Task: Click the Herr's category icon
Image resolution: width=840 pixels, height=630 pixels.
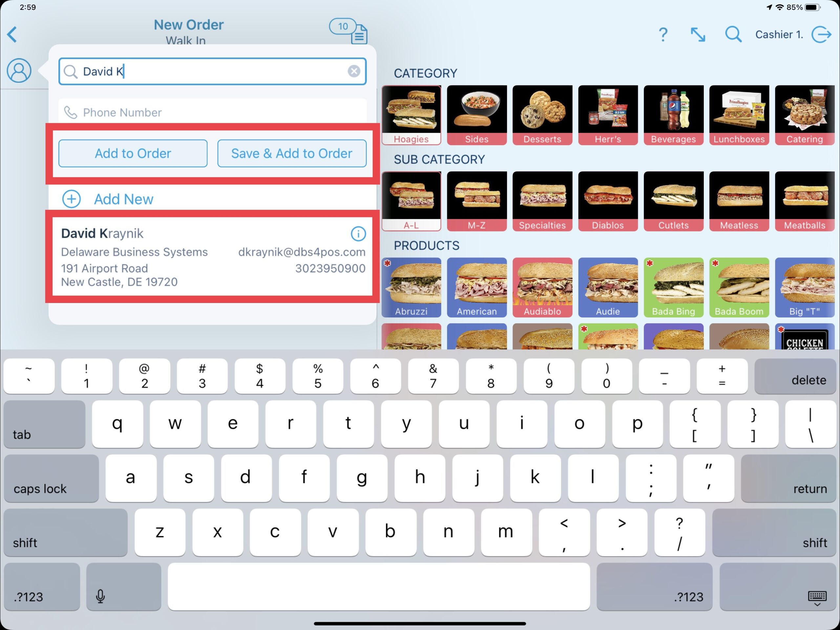Action: pyautogui.click(x=607, y=114)
